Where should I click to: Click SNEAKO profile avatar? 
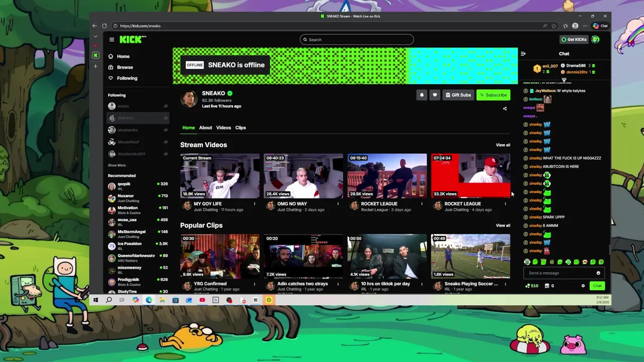pyautogui.click(x=189, y=99)
